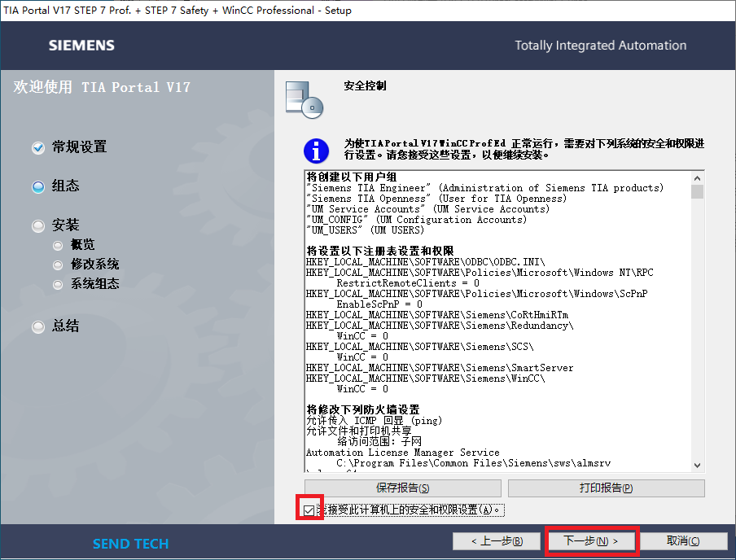This screenshot has width=736, height=560.
Task: Click the 组态 step bullet icon
Action: pos(38,186)
